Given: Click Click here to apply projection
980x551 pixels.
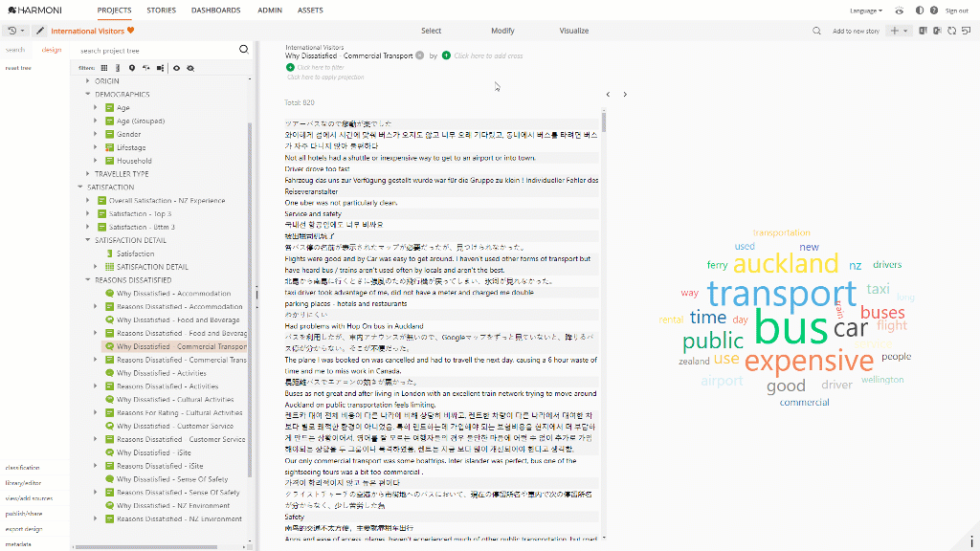Looking at the screenshot, I should point(325,77).
